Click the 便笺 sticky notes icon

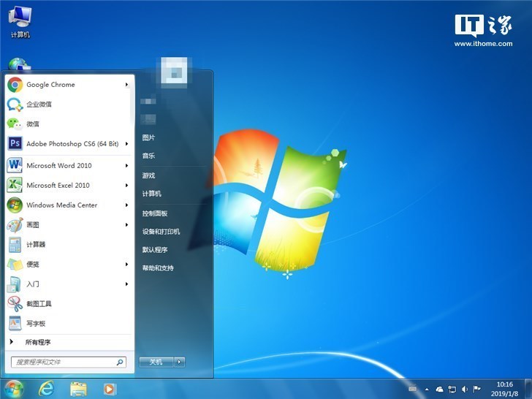tap(15, 265)
